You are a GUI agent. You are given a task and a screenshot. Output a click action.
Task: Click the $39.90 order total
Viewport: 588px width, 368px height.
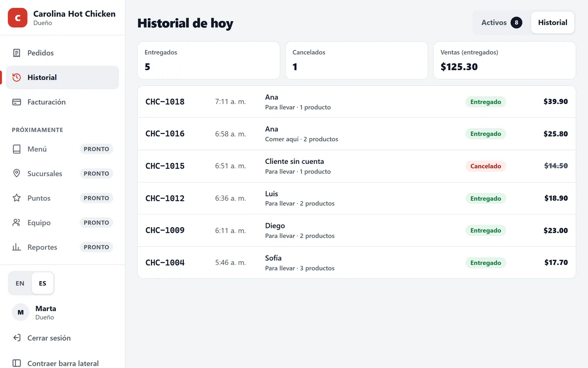tap(556, 102)
